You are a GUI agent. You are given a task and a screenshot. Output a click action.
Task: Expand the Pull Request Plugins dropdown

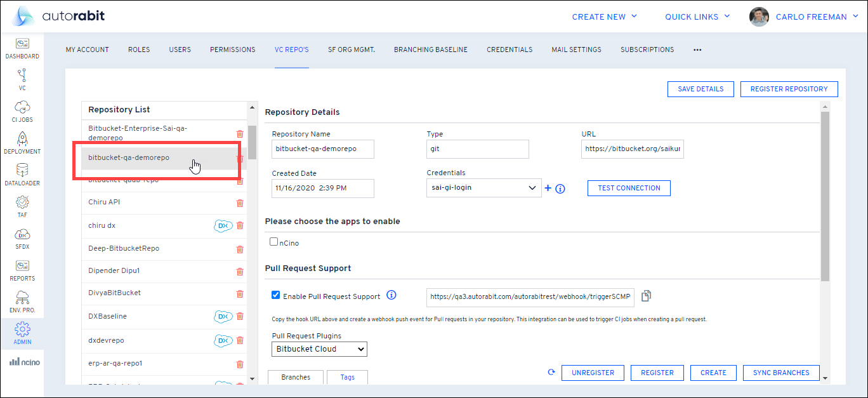[320, 349]
